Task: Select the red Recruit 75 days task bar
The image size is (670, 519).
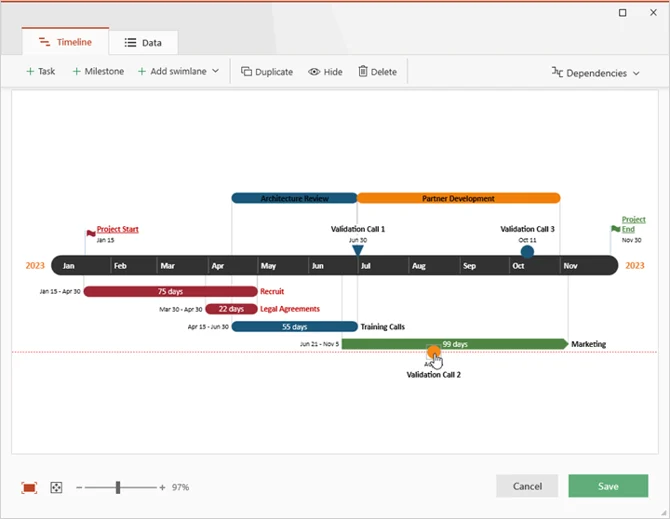Action: (170, 292)
